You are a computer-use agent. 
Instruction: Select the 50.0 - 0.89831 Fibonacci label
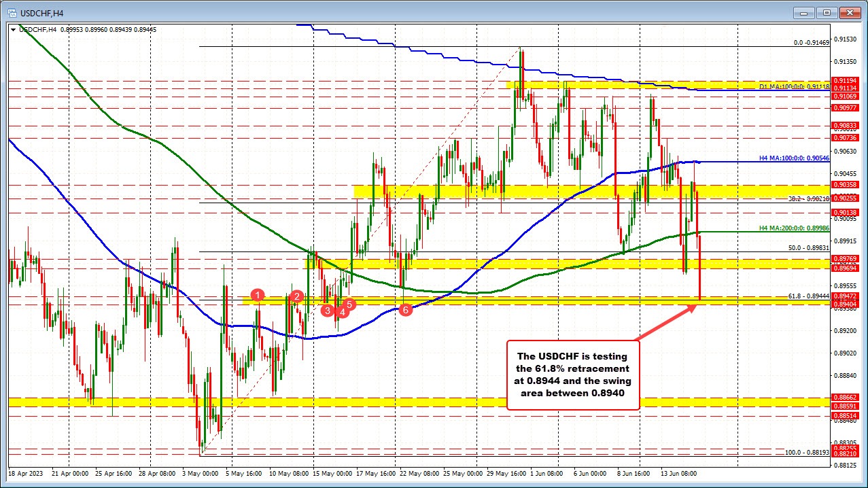(808, 248)
